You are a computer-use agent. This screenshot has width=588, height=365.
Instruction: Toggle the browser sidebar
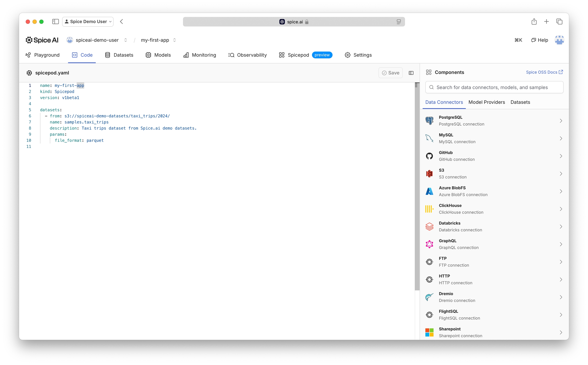(x=55, y=22)
